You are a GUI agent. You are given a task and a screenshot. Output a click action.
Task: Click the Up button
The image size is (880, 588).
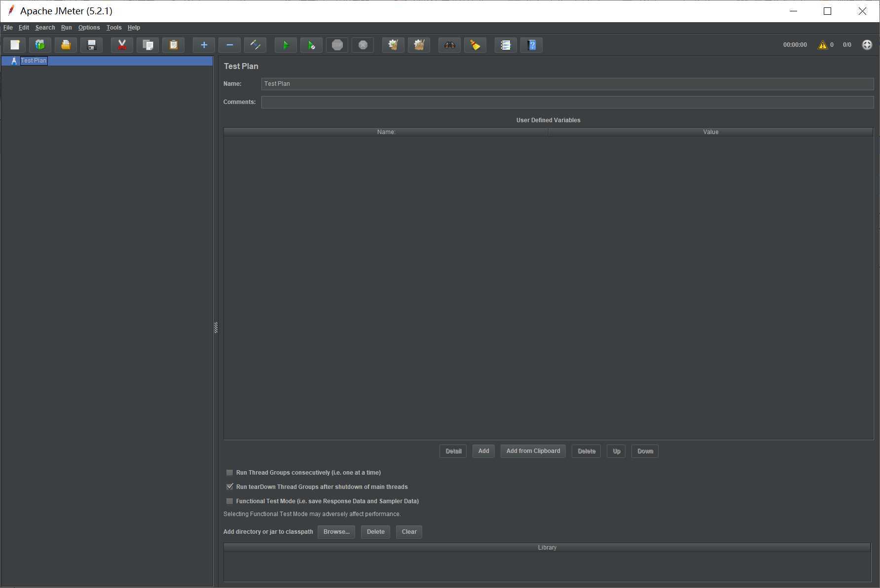point(616,451)
